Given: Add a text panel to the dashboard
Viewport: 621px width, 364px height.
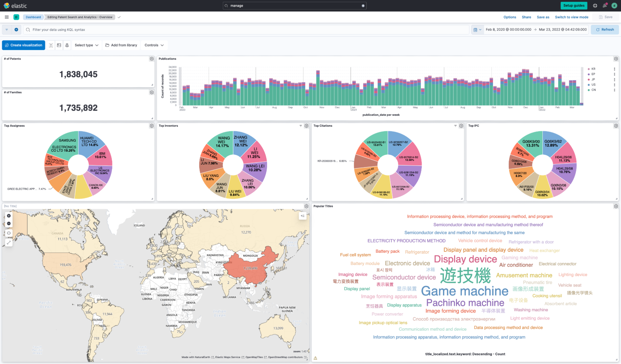Looking at the screenshot, I should pos(51,45).
